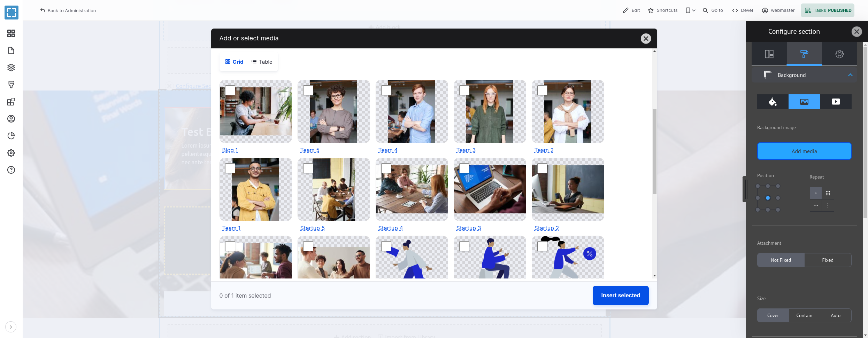
Task: Click the app logo icon
Action: pos(11,13)
